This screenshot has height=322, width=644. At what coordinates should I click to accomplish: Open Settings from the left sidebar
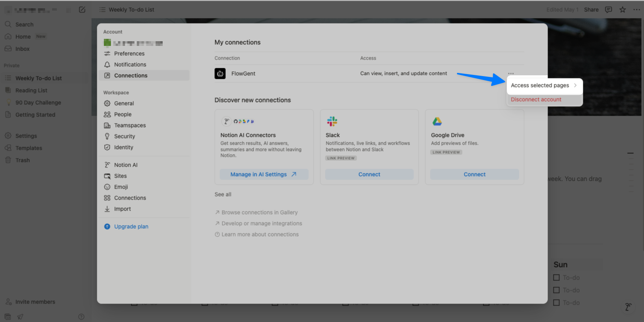coord(26,136)
